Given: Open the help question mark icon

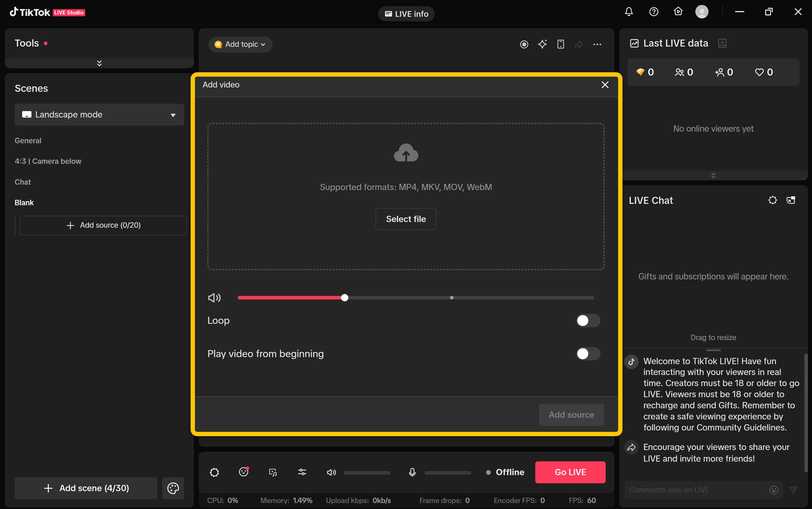Looking at the screenshot, I should 653,12.
